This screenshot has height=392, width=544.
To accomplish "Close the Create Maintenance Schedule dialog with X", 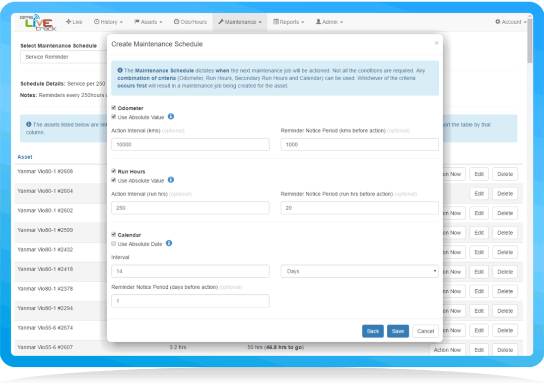I will (436, 43).
